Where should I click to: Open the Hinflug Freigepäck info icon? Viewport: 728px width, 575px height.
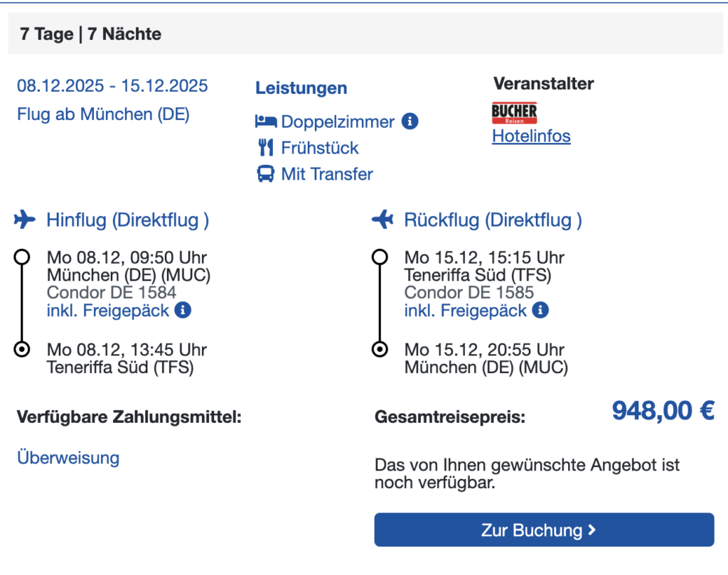point(183,310)
